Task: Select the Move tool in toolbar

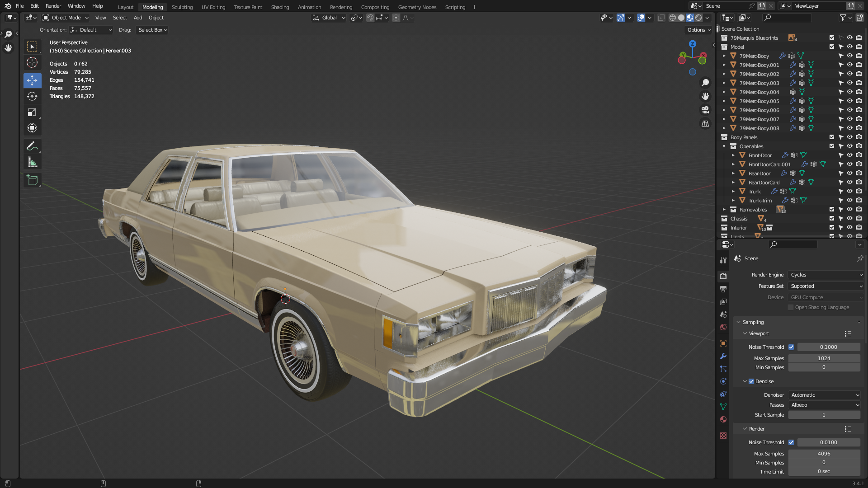Action: pos(32,80)
